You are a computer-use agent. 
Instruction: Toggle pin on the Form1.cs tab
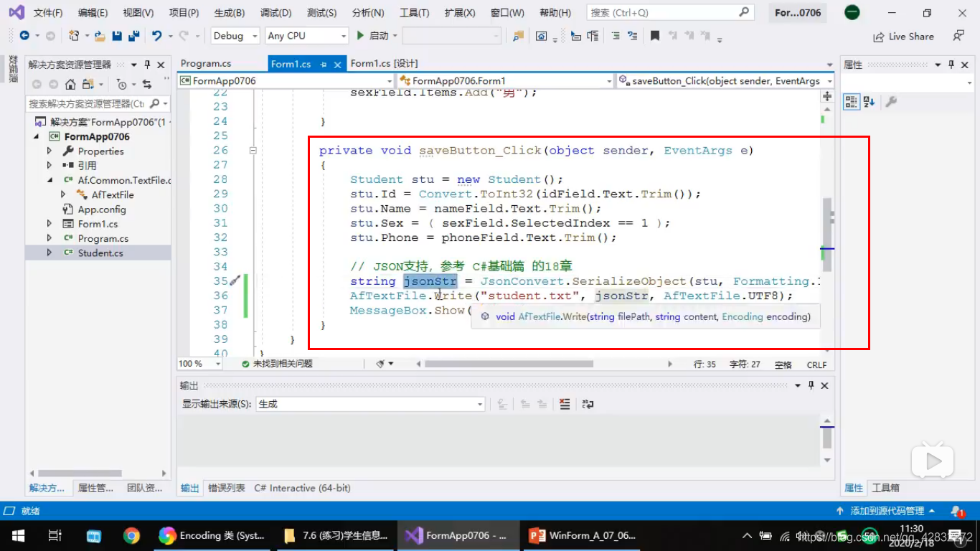(x=324, y=65)
